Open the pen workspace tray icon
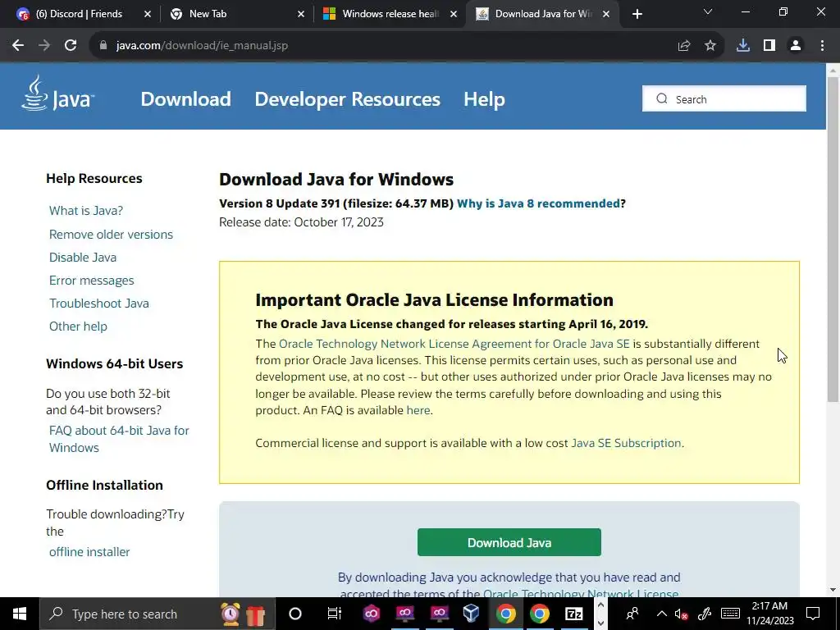This screenshot has height=630, width=840. [x=705, y=614]
